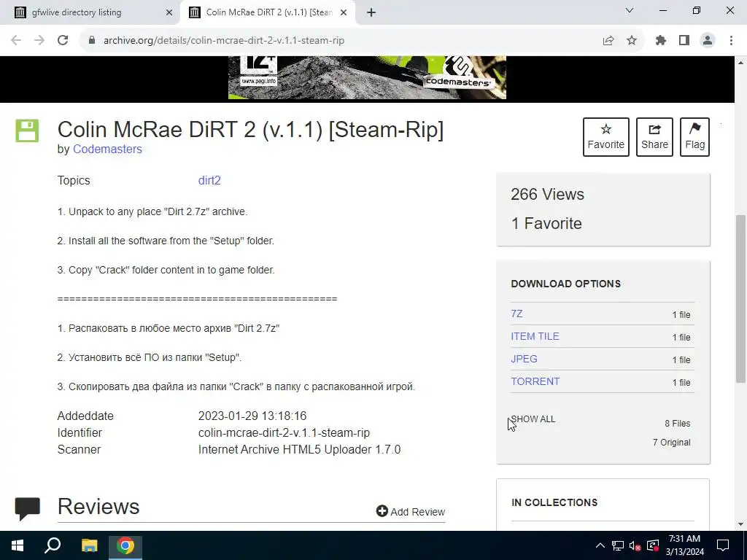747x560 pixels.
Task: Click the 7 Original text
Action: tap(671, 443)
